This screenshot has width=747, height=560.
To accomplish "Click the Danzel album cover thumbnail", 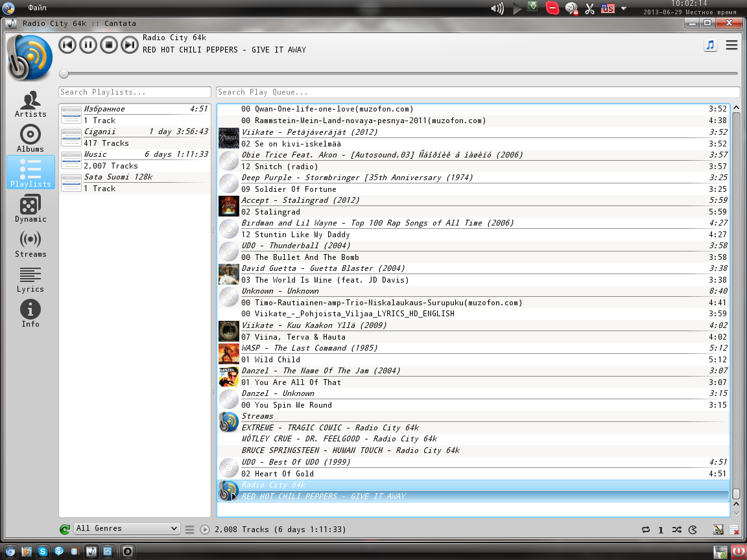I will pos(229,377).
